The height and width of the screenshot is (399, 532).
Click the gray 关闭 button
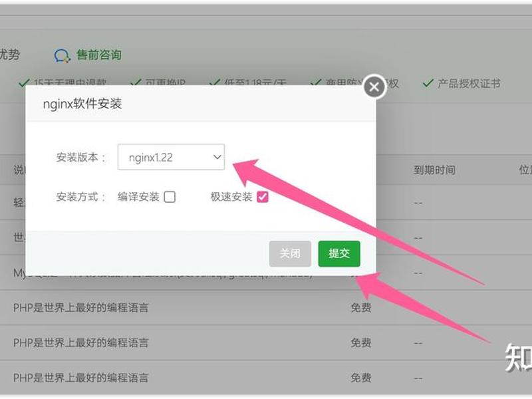290,253
